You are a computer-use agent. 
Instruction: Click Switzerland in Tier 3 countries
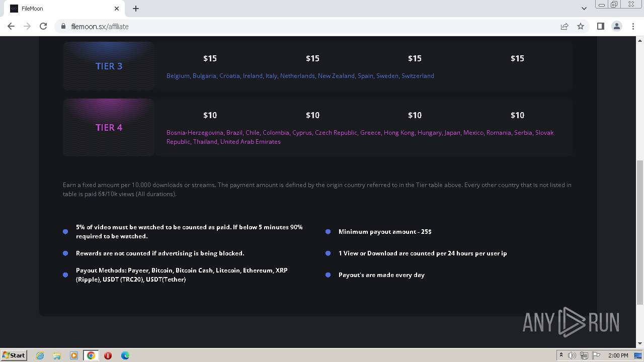coord(418,75)
